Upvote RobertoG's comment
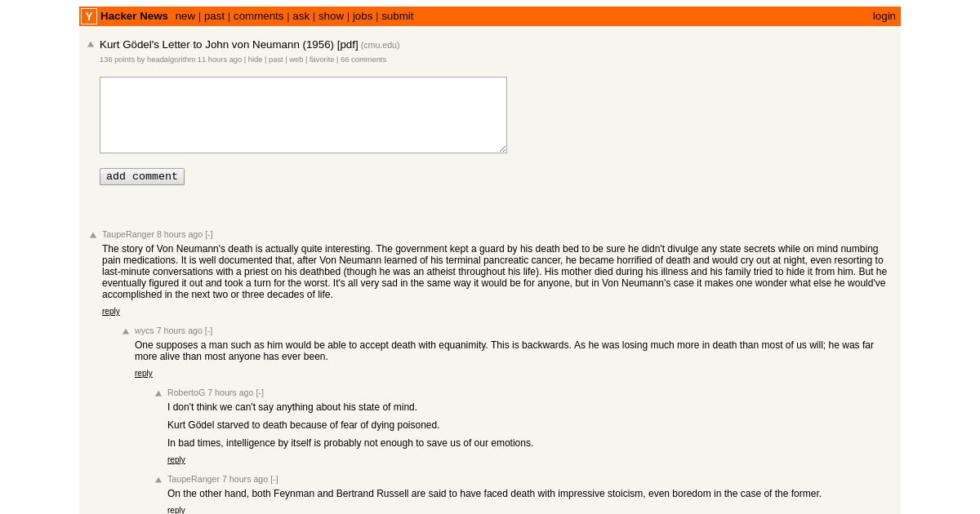The width and height of the screenshot is (980, 514). click(158, 393)
